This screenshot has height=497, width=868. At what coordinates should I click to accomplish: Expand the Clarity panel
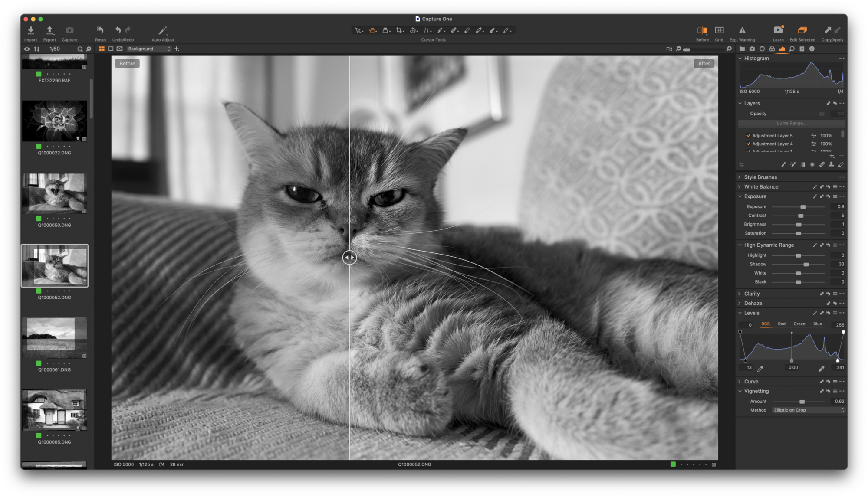pos(740,294)
